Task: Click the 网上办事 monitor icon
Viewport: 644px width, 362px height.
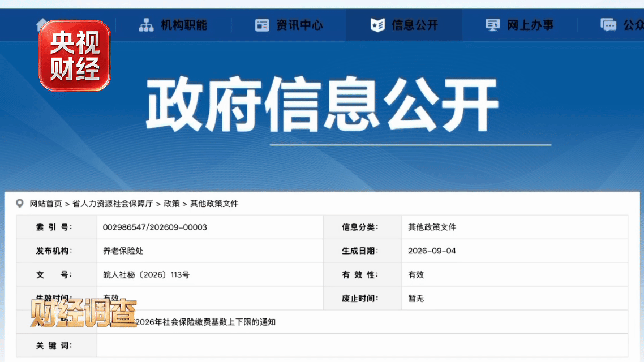Action: 492,25
